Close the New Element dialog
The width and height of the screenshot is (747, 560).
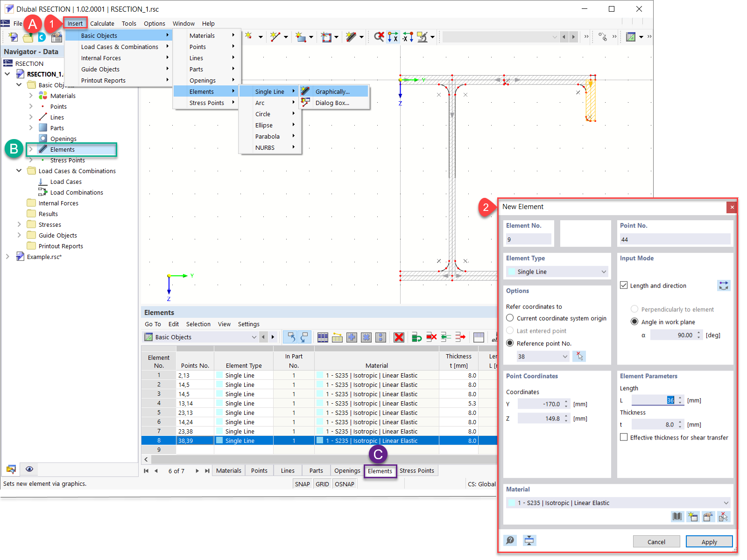(x=732, y=207)
